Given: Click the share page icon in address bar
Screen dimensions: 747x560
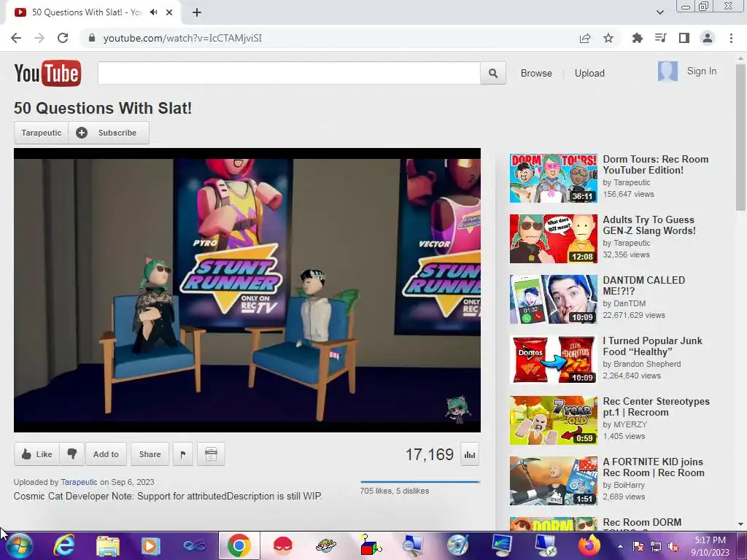Looking at the screenshot, I should pos(585,38).
